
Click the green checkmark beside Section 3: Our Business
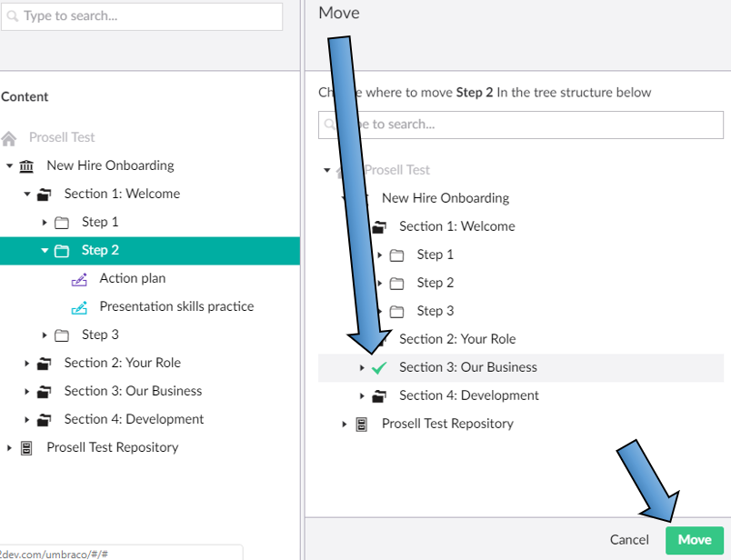pos(379,368)
